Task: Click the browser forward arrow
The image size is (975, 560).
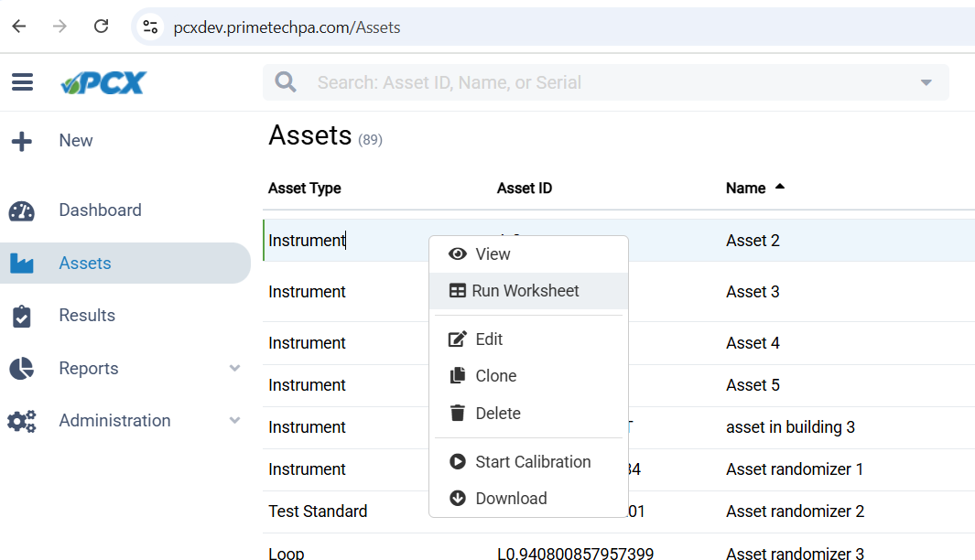Action: click(60, 27)
